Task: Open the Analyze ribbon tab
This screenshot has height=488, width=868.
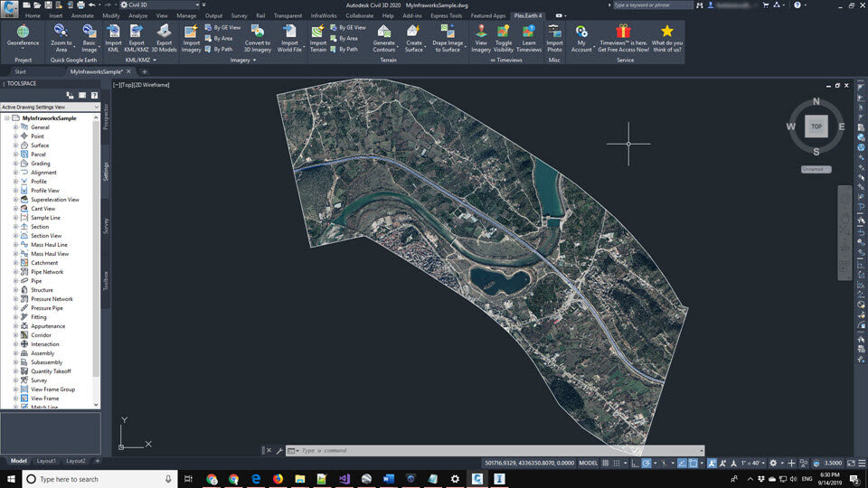Action: [137, 15]
